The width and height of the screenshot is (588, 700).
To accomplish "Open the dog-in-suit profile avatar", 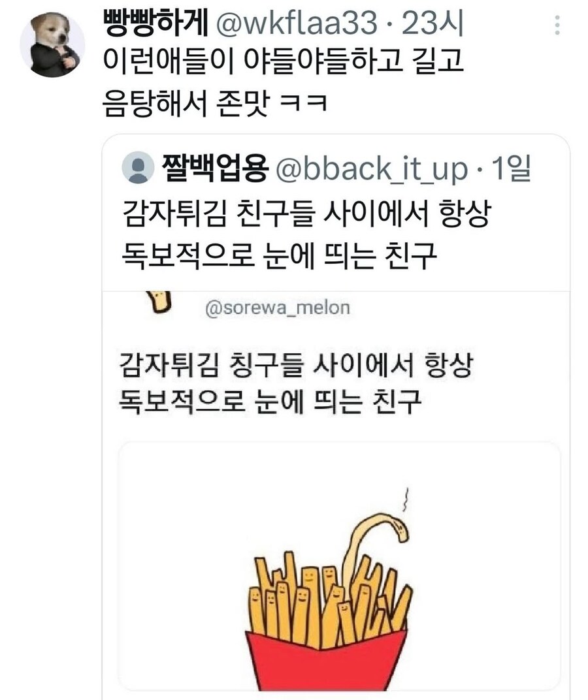I will pyautogui.click(x=52, y=44).
